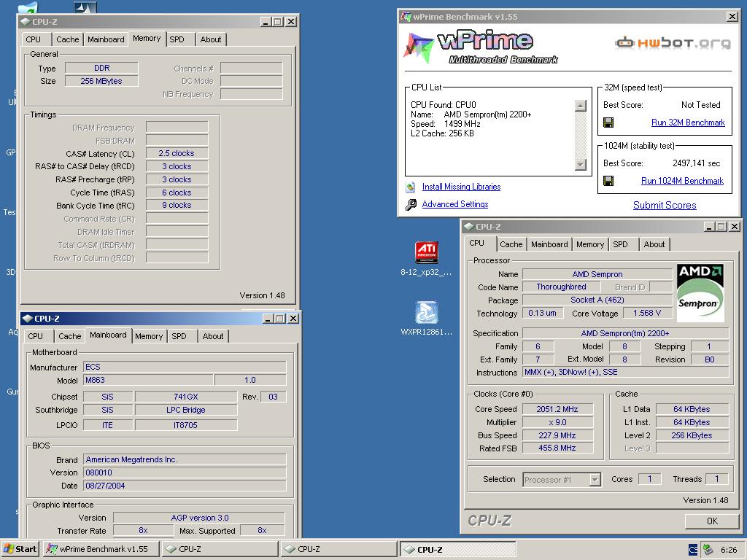Screen dimensions: 747x560
Task: Click the AMD Sempron logo in CPU-Z
Action: [700, 293]
